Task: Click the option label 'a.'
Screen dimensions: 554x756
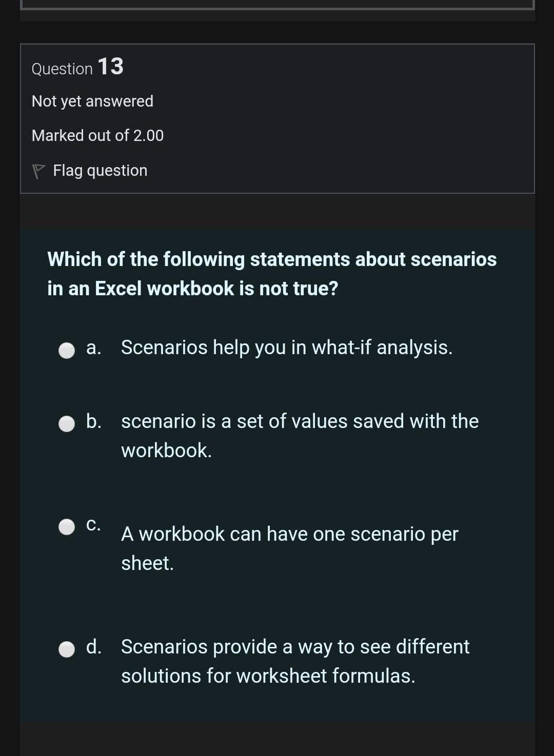Action: pyautogui.click(x=93, y=348)
